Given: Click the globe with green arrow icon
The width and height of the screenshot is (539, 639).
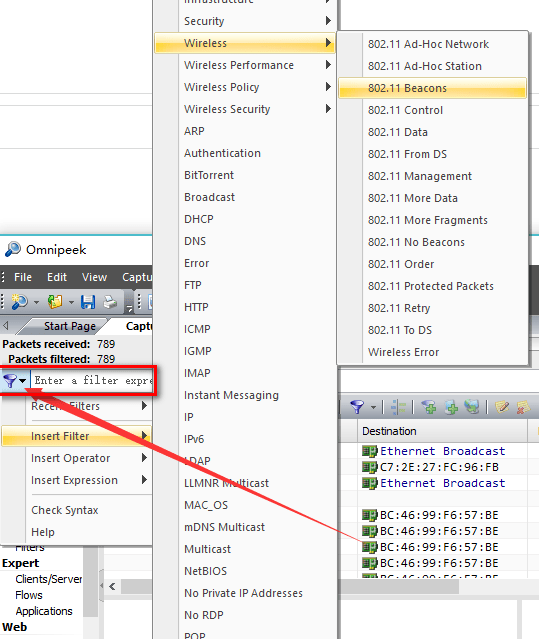Looking at the screenshot, I should [x=472, y=407].
